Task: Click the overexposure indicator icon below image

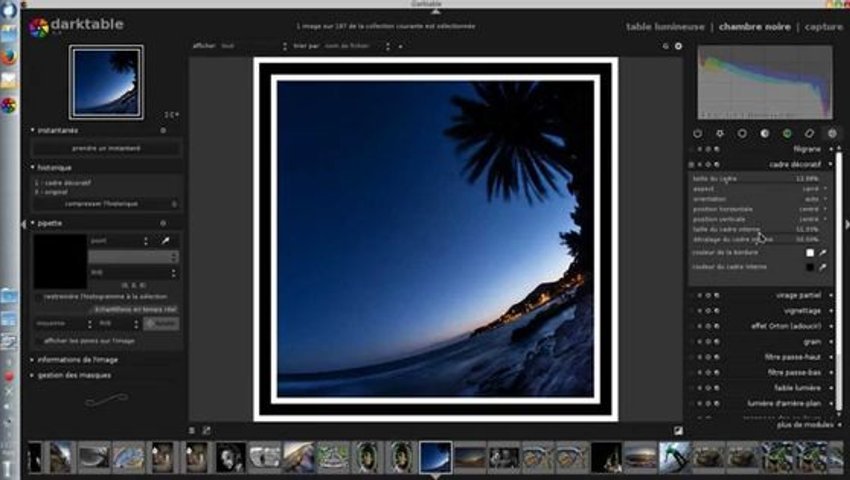Action: pos(678,431)
